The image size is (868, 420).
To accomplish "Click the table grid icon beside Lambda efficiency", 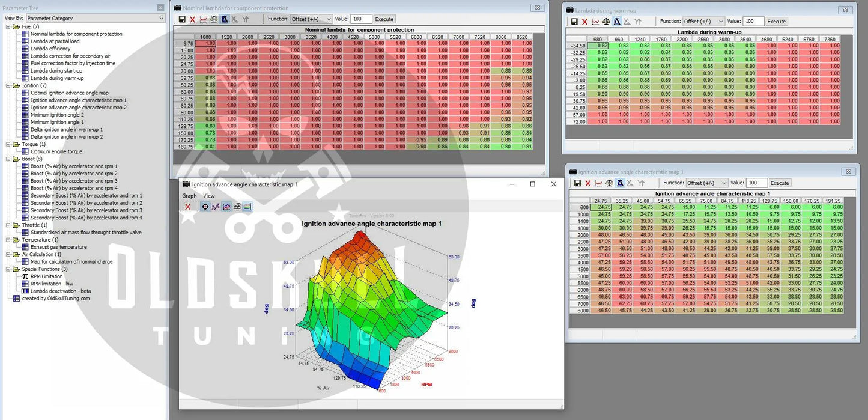I will [25, 49].
